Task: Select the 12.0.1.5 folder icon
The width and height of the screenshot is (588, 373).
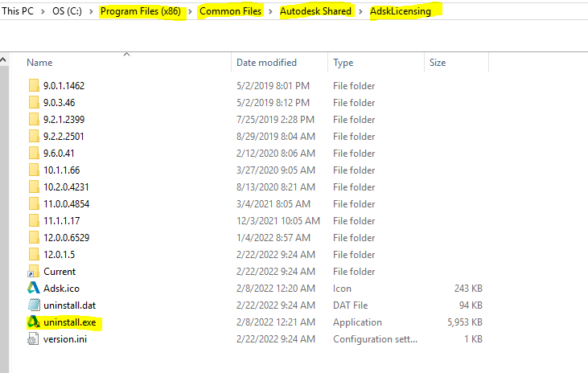Action: coord(34,255)
